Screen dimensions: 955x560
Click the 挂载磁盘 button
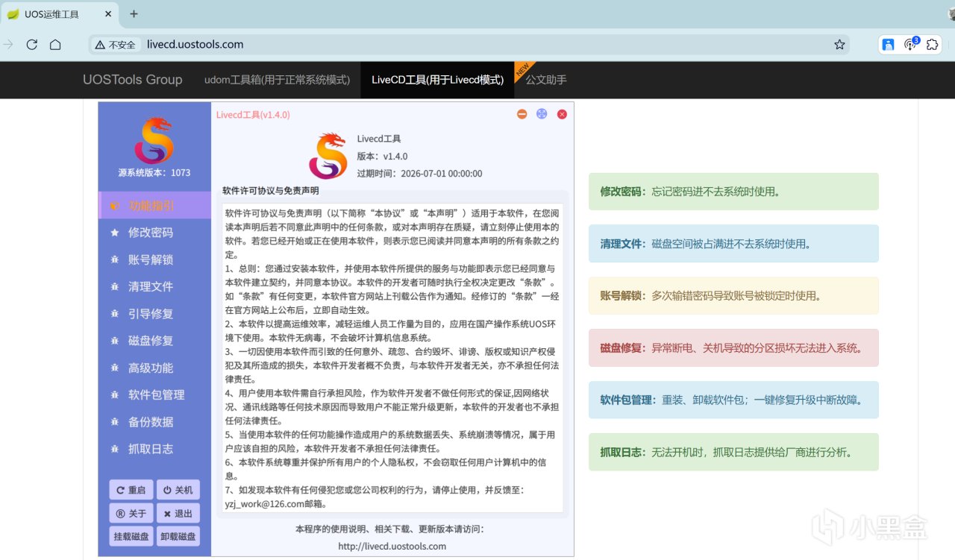(131, 536)
